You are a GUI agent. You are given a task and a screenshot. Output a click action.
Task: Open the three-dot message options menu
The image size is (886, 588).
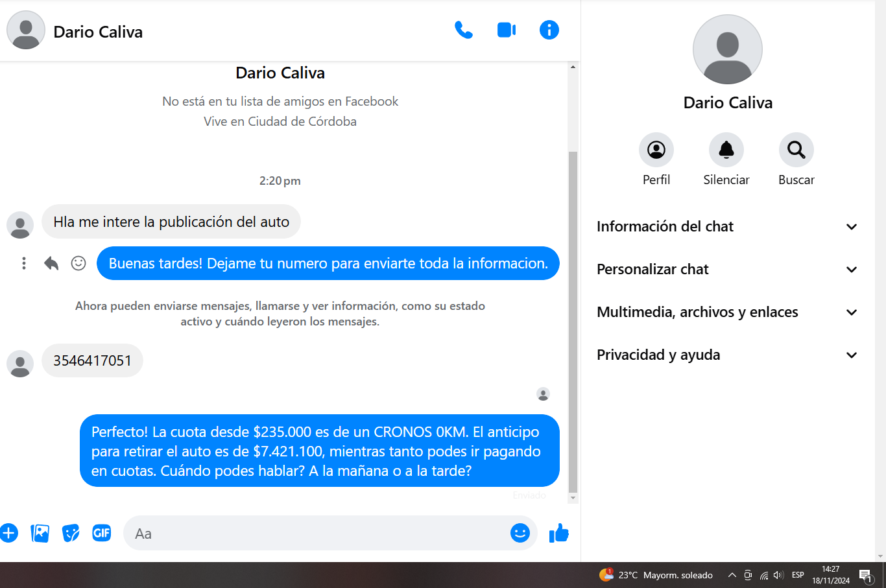coord(24,263)
